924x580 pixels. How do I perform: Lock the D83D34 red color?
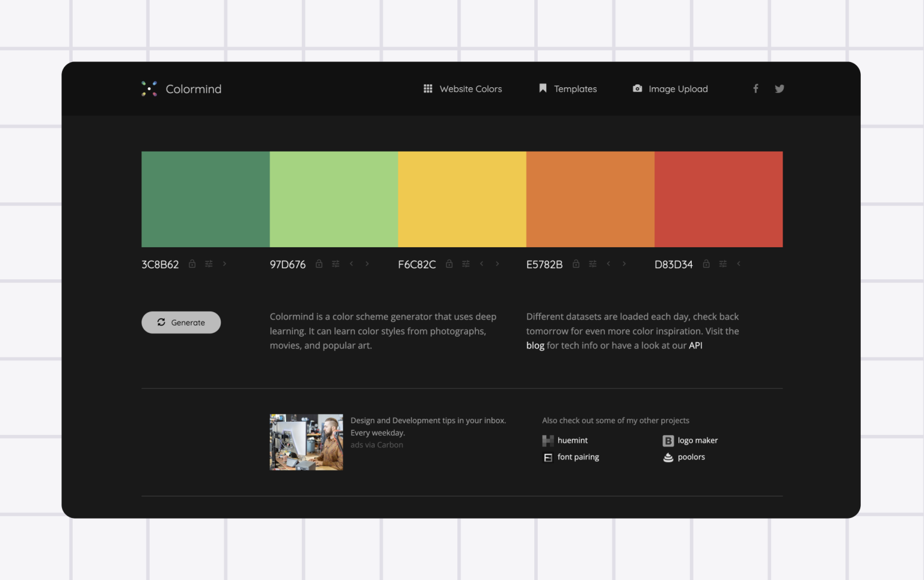(706, 264)
